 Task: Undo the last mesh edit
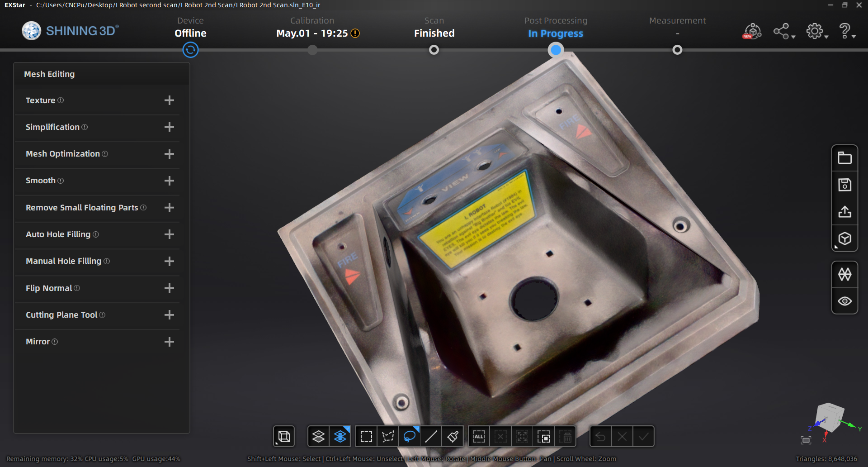pyautogui.click(x=600, y=436)
